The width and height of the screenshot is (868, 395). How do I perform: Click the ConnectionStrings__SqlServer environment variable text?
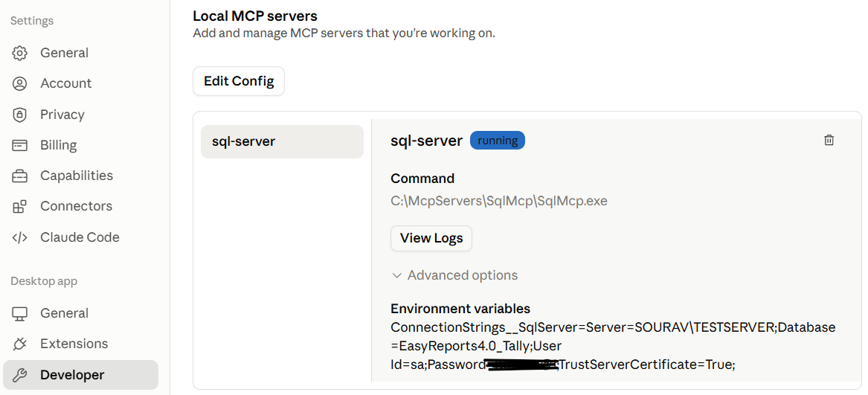pos(614,346)
